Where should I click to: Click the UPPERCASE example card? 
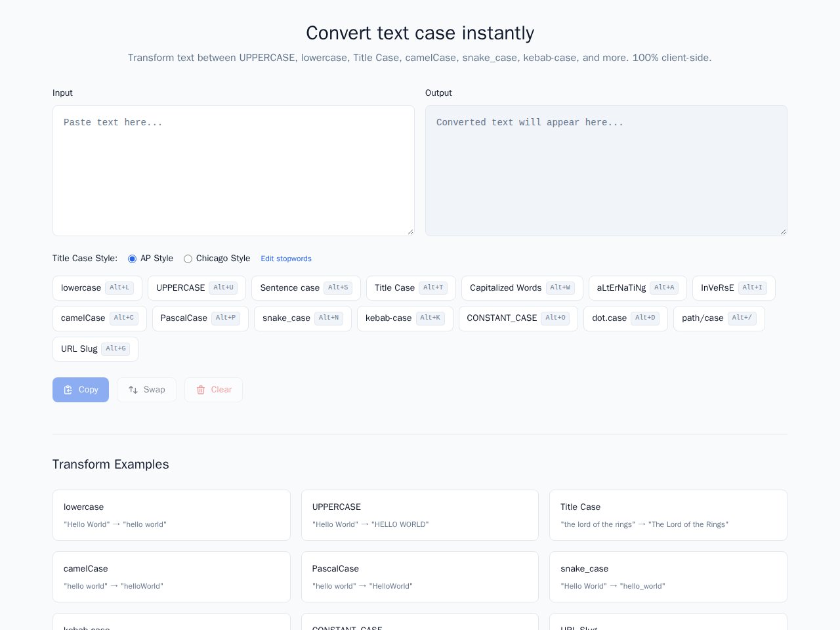(420, 515)
